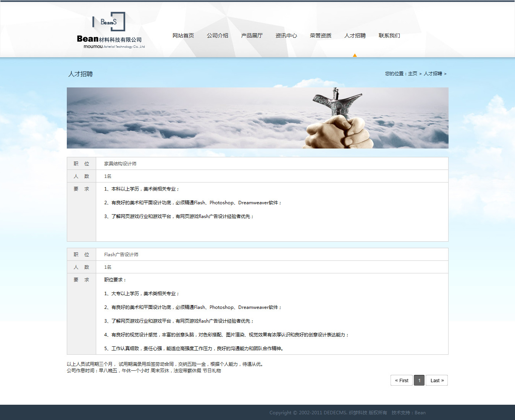Jump to Last page in pagination

click(437, 380)
